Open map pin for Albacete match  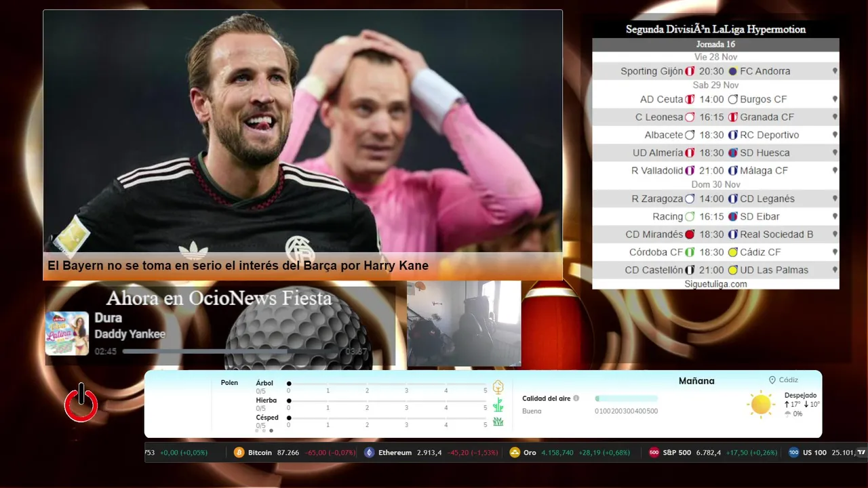click(835, 135)
